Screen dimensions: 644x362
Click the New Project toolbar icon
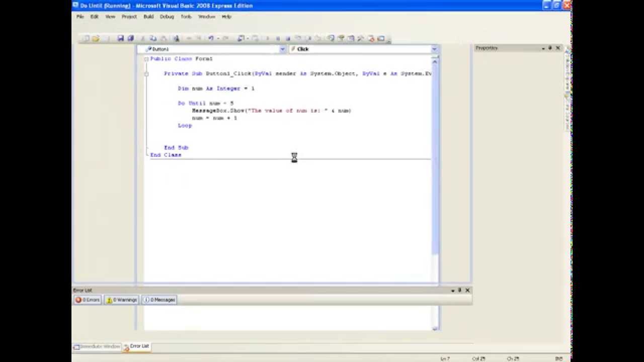coord(87,38)
